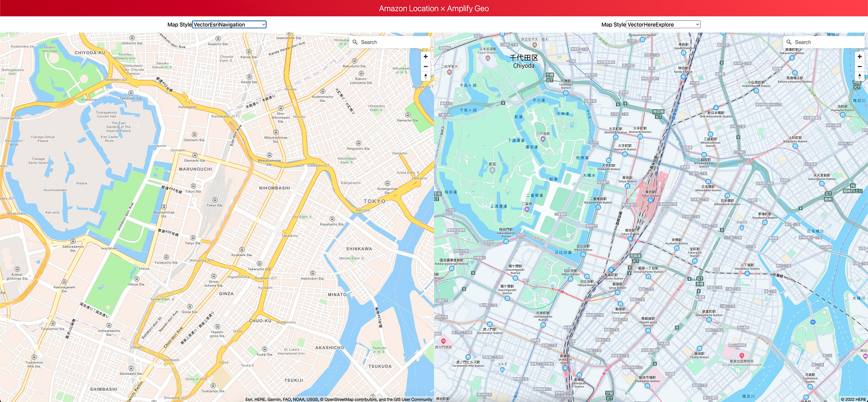Click the right map search magnifier icon
This screenshot has height=402, width=868.
coord(789,42)
